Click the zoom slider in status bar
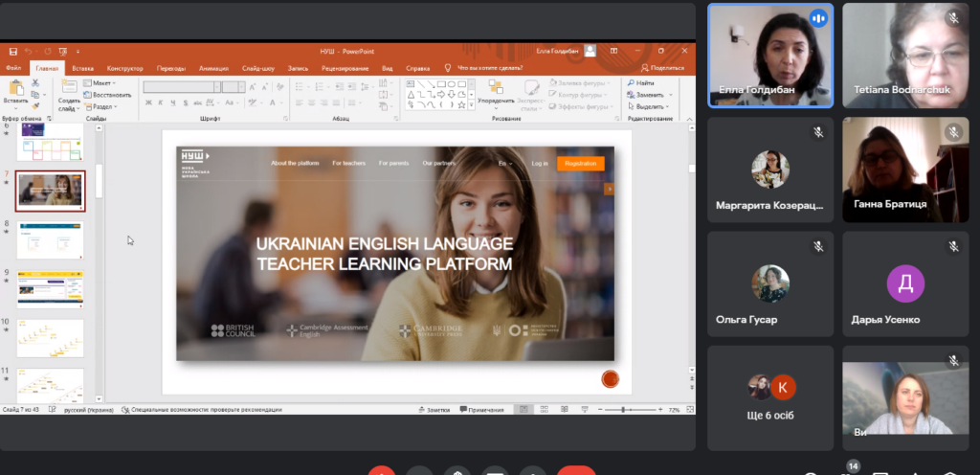Image resolution: width=980 pixels, height=475 pixels. (x=624, y=410)
